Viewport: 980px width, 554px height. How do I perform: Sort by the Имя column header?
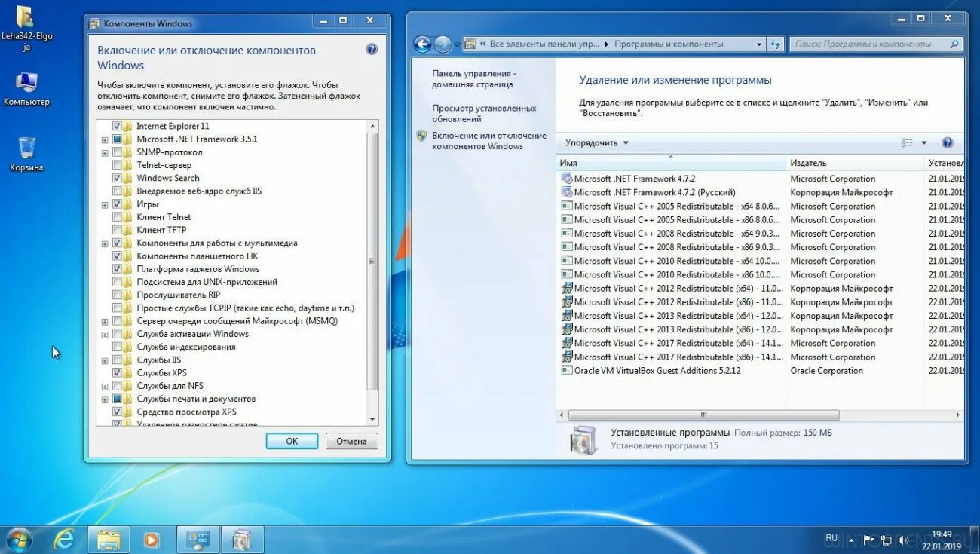[672, 163]
